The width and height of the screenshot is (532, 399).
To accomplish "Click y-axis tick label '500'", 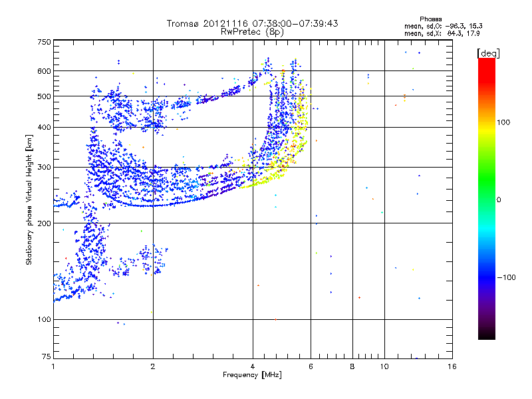I will point(44,96).
